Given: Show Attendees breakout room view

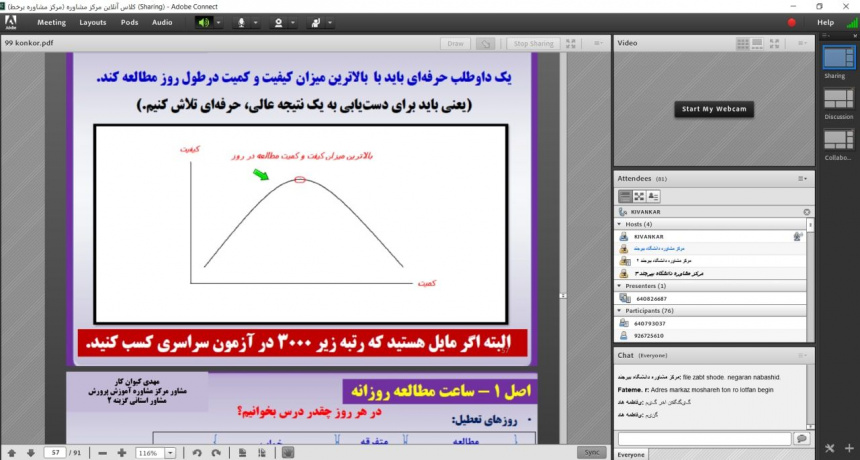Looking at the screenshot, I should pyautogui.click(x=639, y=196).
